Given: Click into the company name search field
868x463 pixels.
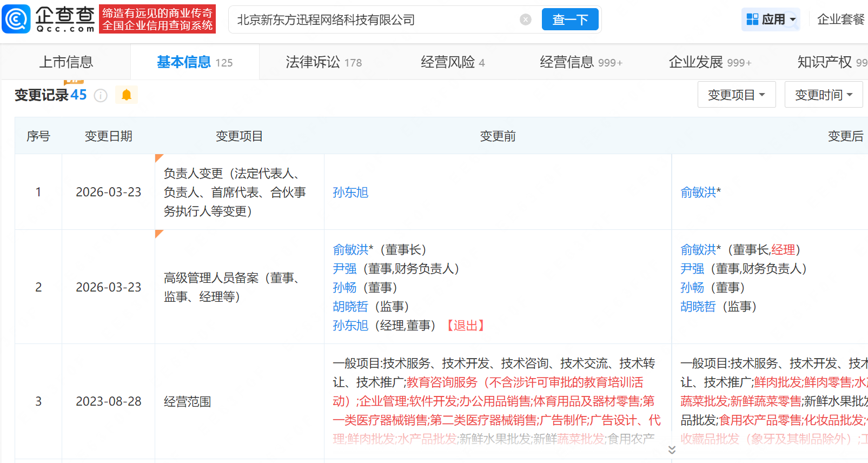Looking at the screenshot, I should [x=373, y=20].
